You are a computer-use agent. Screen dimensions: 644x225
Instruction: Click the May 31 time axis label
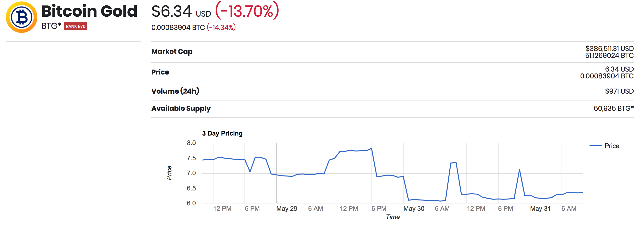coord(540,209)
